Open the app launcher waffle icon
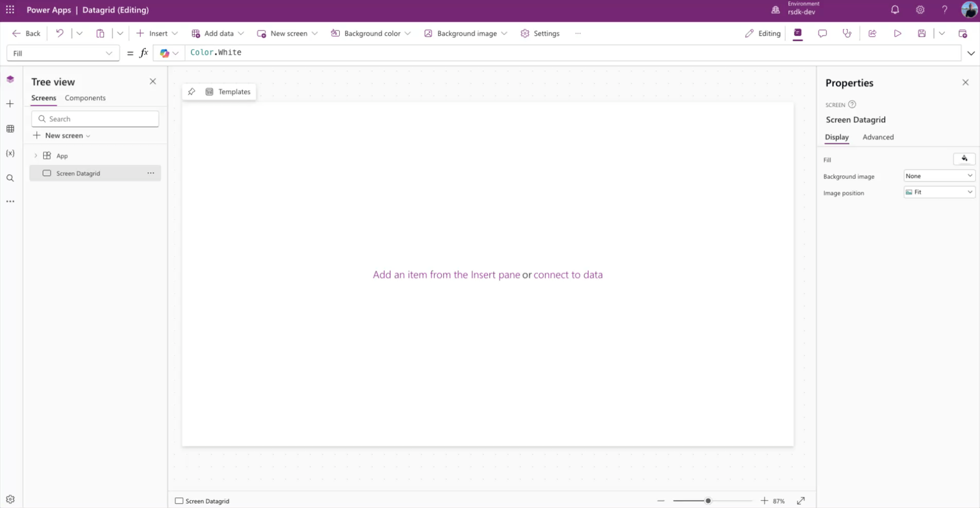The height and width of the screenshot is (508, 980). coord(10,10)
